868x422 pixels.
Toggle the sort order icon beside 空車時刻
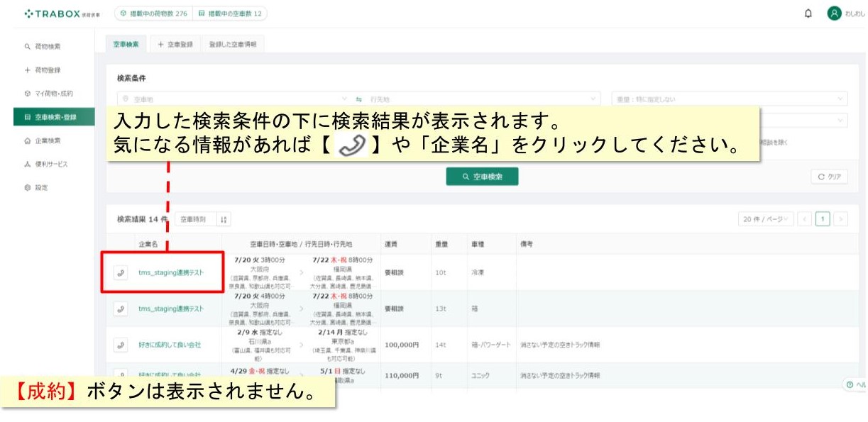click(x=224, y=220)
